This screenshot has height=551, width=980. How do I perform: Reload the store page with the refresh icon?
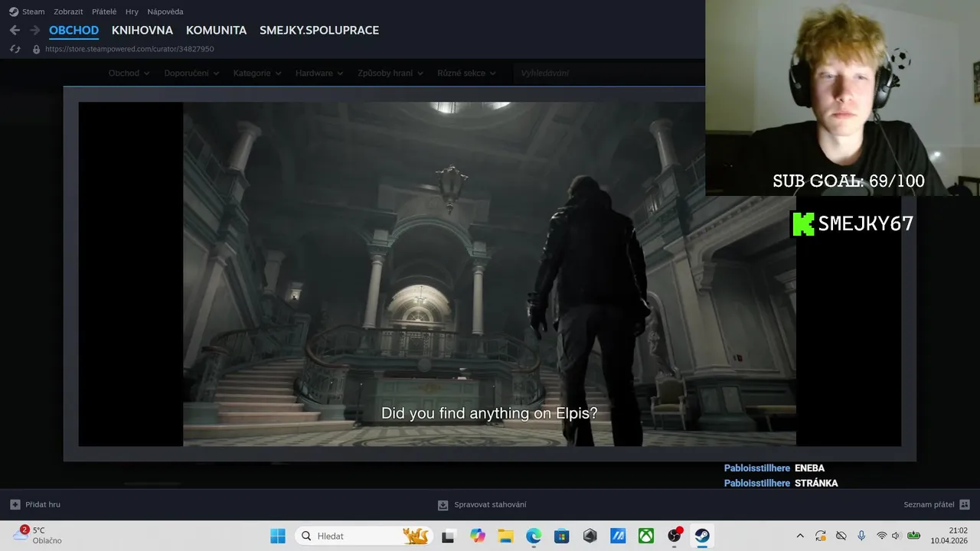point(15,49)
